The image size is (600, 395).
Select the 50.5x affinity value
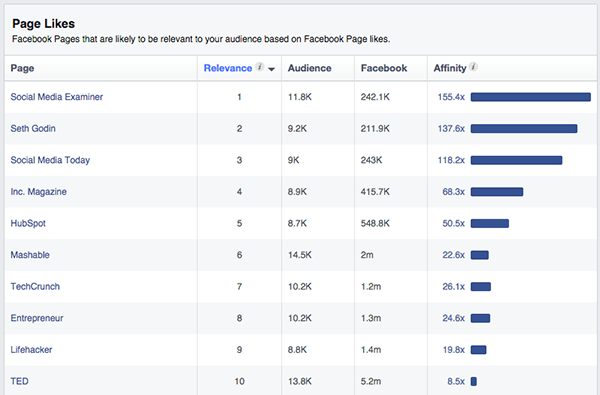pyautogui.click(x=453, y=224)
